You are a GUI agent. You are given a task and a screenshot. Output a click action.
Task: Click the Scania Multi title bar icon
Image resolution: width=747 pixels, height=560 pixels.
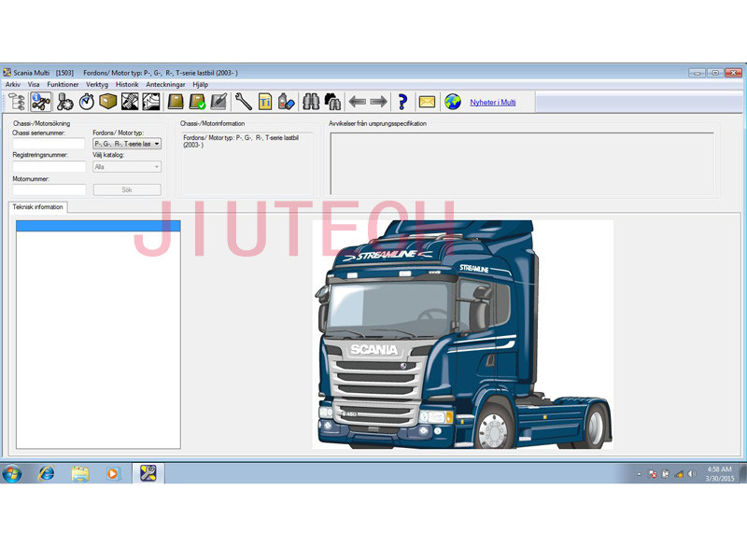point(7,73)
